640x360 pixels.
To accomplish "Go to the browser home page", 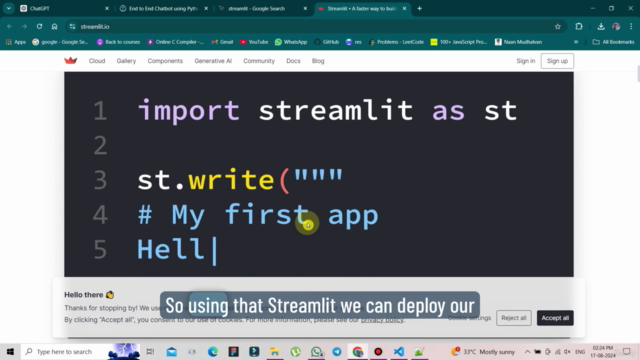I will pyautogui.click(x=54, y=27).
